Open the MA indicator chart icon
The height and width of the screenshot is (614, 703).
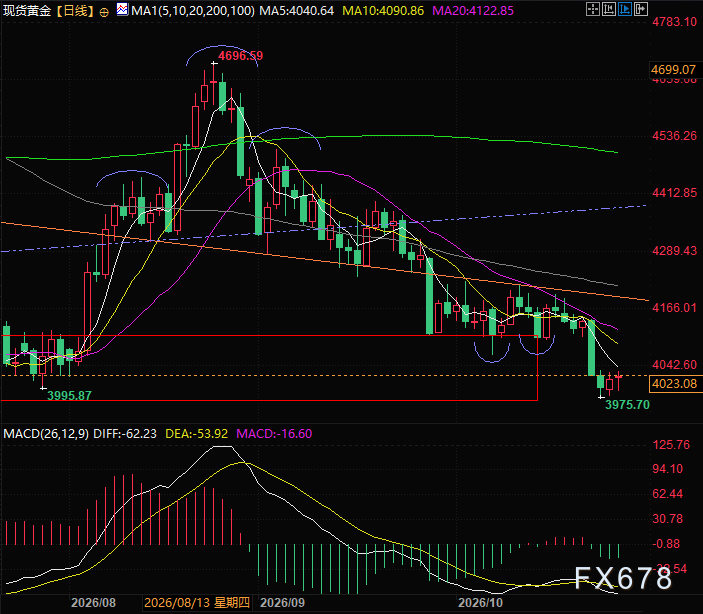coord(122,9)
